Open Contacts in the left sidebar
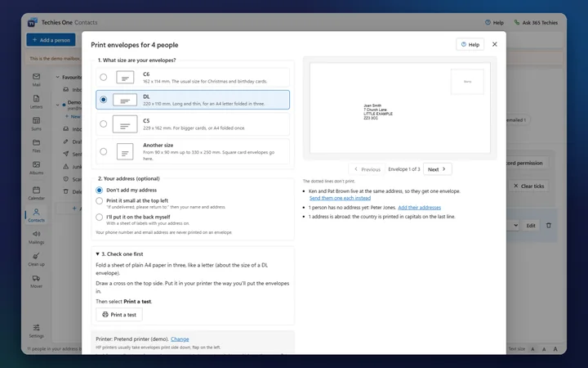The image size is (588, 368). coord(36,215)
